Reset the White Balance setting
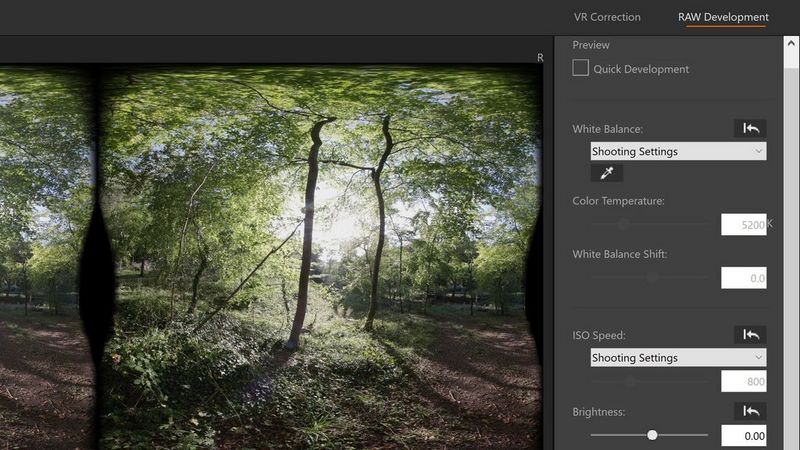800x450 pixels. (x=750, y=128)
